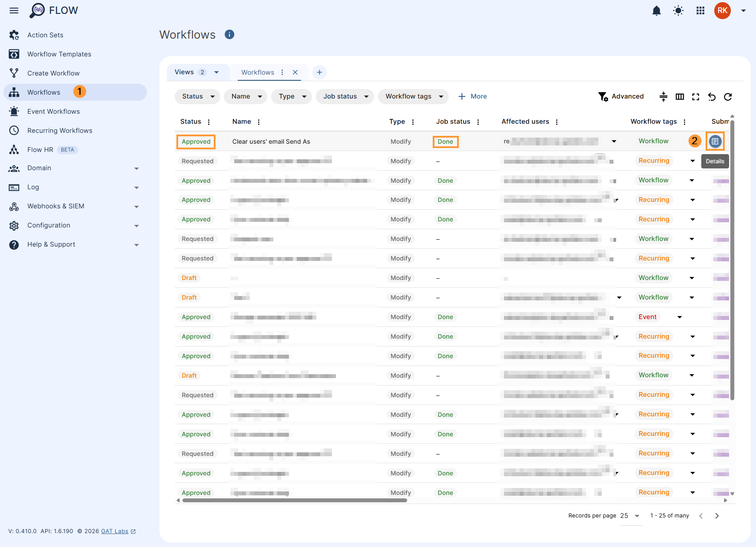Viewport: 756px width, 547px height.
Task: Open the GAT Labs link
Action: (114, 531)
